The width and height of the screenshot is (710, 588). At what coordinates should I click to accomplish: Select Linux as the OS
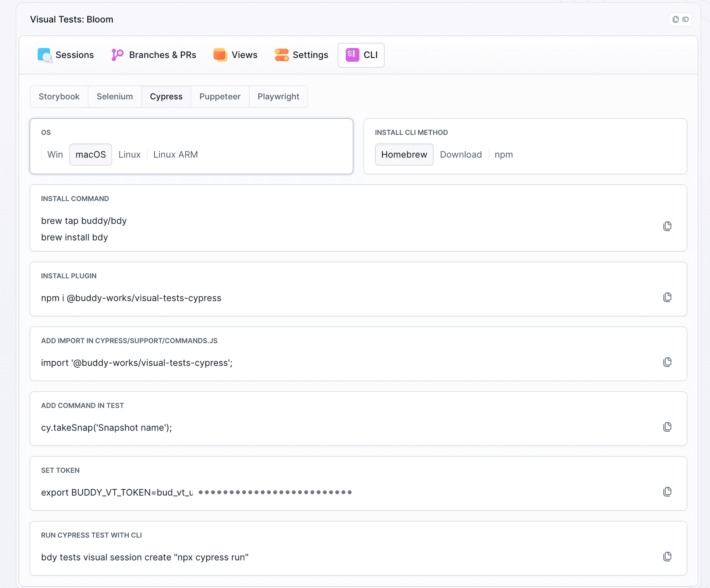pos(129,154)
